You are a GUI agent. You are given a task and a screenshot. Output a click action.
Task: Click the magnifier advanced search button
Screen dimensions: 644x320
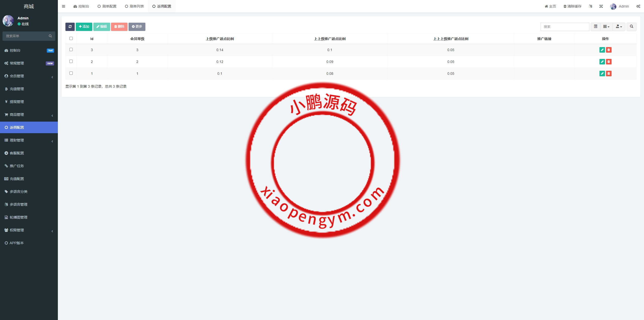631,27
